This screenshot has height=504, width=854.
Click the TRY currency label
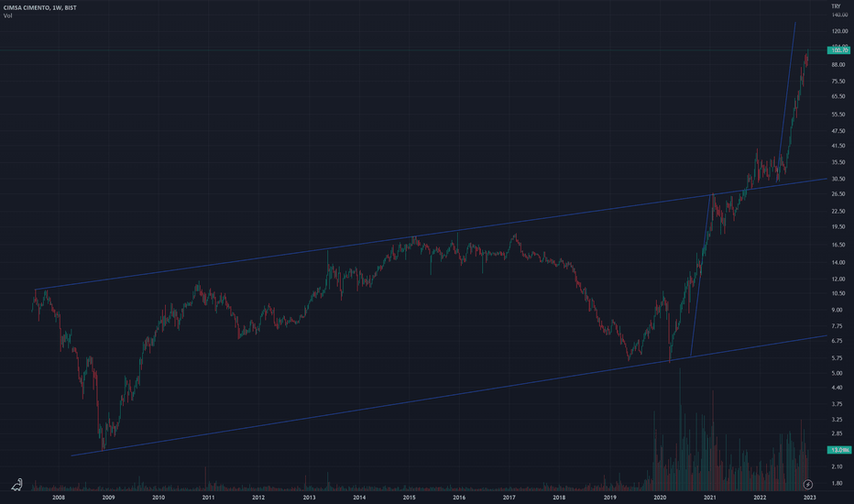836,6
